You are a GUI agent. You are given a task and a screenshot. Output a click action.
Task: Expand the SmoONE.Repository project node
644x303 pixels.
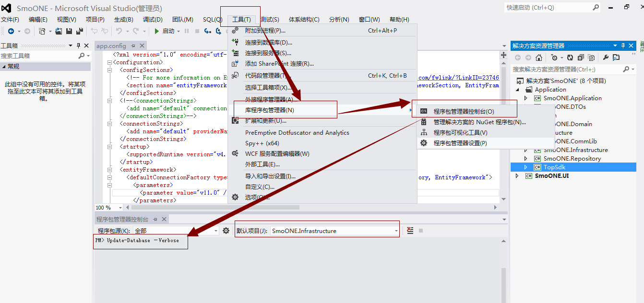point(525,159)
